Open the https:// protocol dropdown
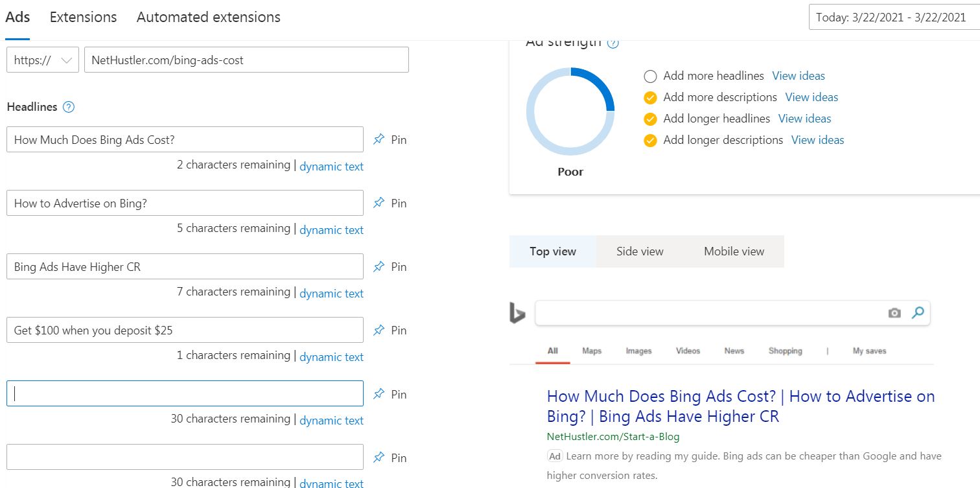This screenshot has height=488, width=980. pos(43,60)
